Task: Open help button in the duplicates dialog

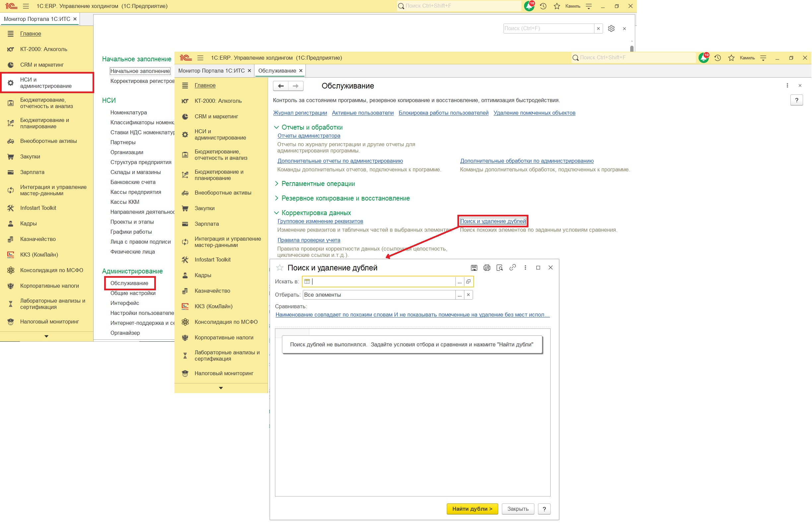Action: (545, 509)
